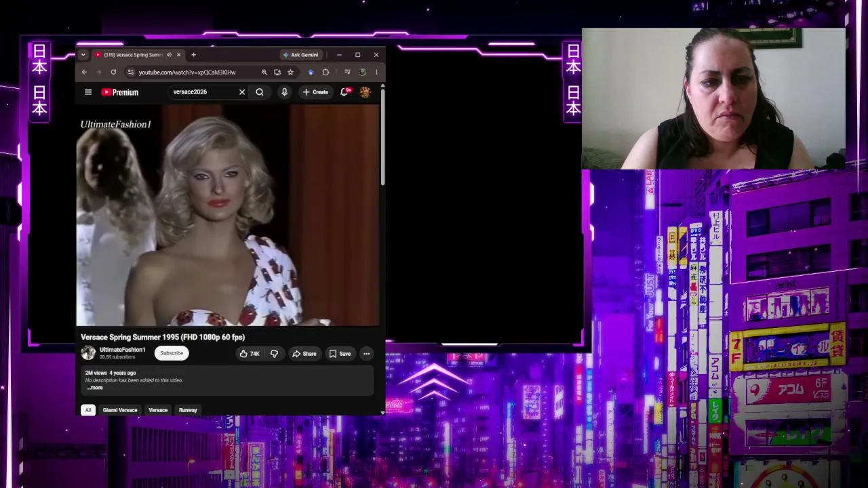The height and width of the screenshot is (488, 868).
Task: Click the scrollbar down arrow
Action: pyautogui.click(x=382, y=412)
